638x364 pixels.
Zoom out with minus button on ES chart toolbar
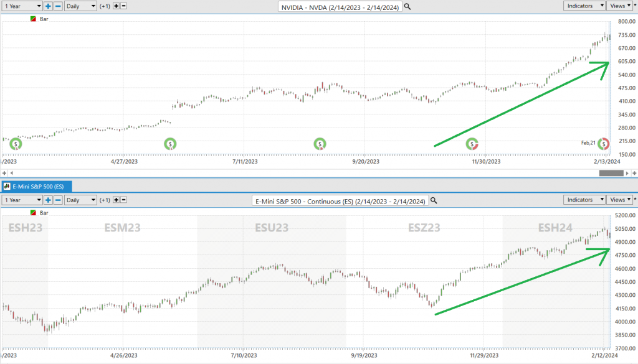[x=58, y=200]
